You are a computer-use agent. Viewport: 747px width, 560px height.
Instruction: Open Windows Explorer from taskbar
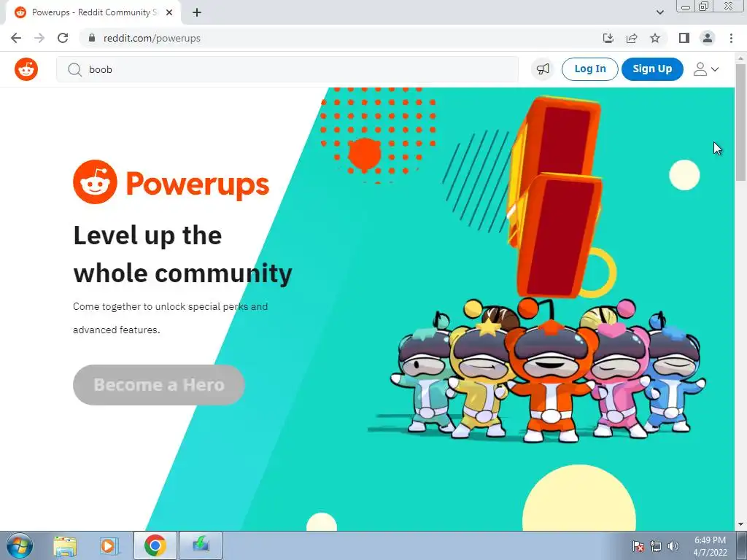(x=65, y=545)
